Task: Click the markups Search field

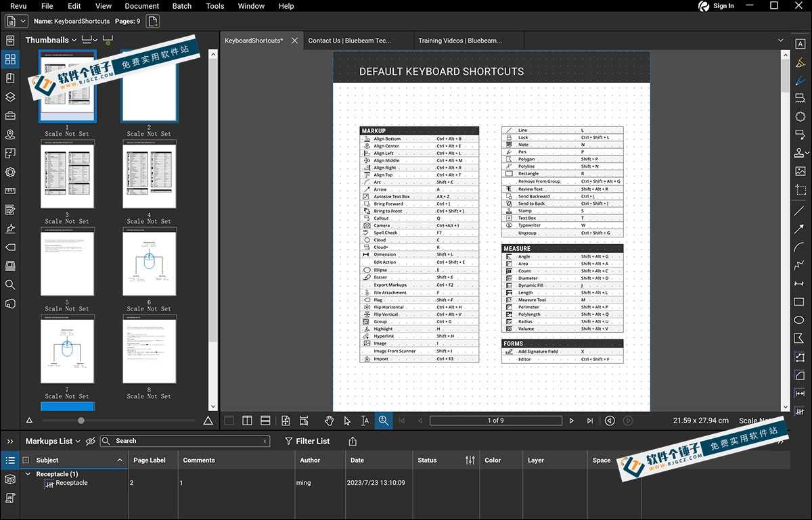Action: pyautogui.click(x=184, y=441)
